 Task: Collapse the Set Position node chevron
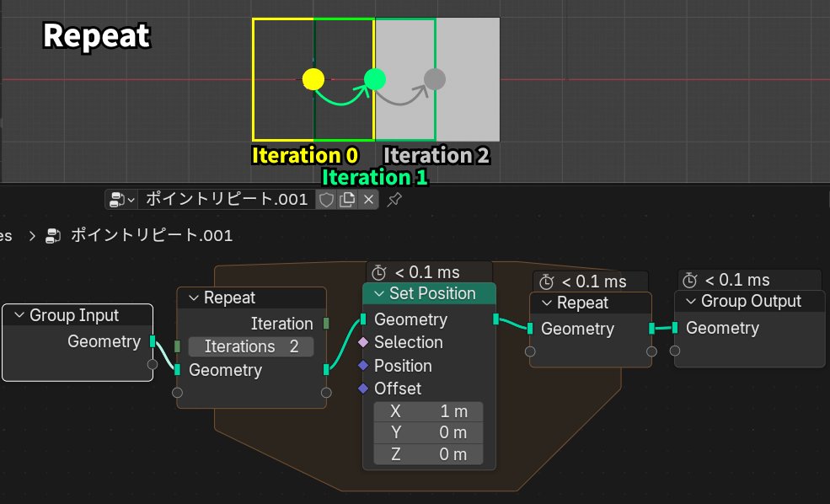pos(378,293)
